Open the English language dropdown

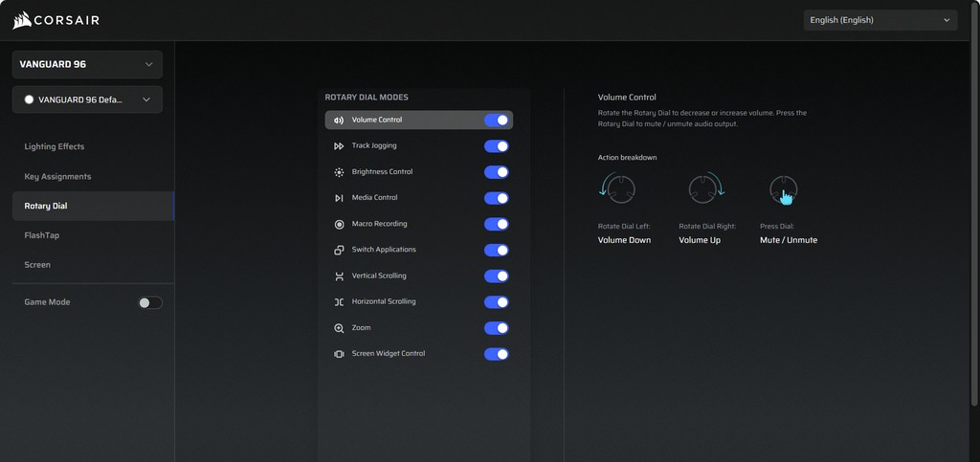point(880,20)
